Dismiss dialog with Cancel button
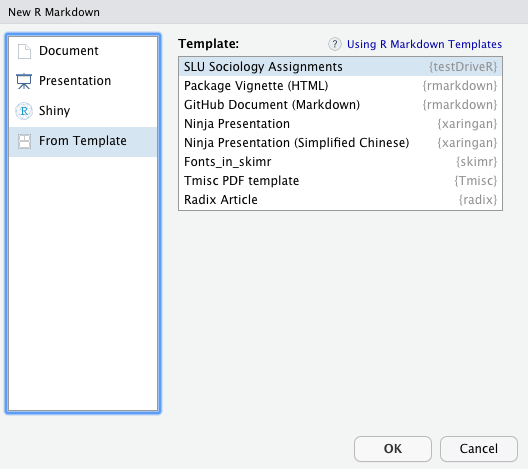The width and height of the screenshot is (528, 469). point(478,449)
